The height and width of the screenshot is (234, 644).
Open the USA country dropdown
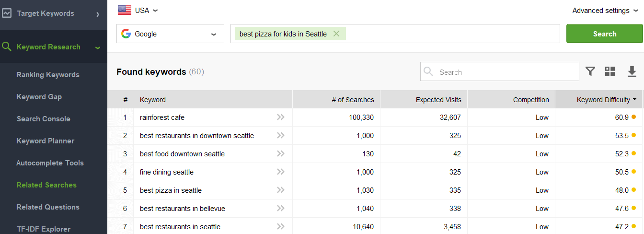click(x=138, y=10)
